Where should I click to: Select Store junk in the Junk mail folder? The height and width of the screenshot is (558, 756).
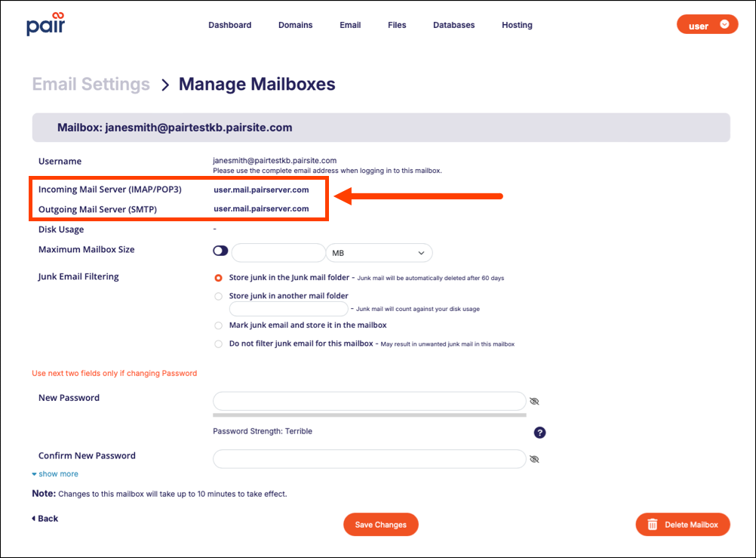[x=219, y=278]
